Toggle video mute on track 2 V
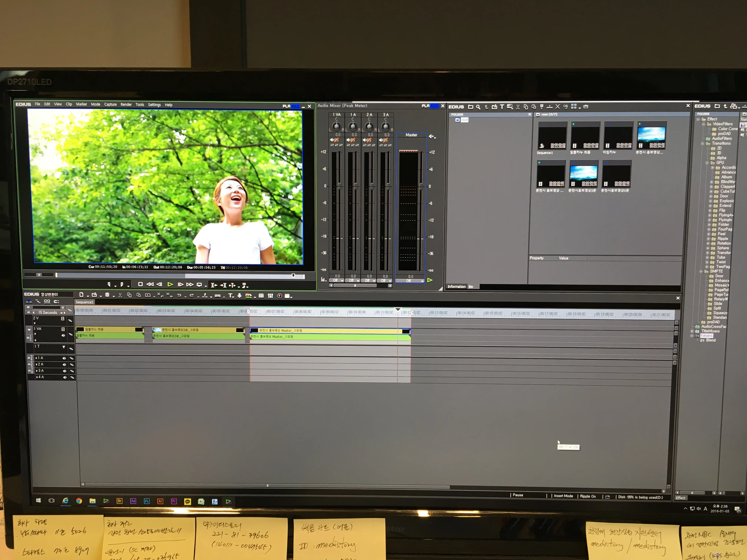747x560 pixels. tap(62, 319)
